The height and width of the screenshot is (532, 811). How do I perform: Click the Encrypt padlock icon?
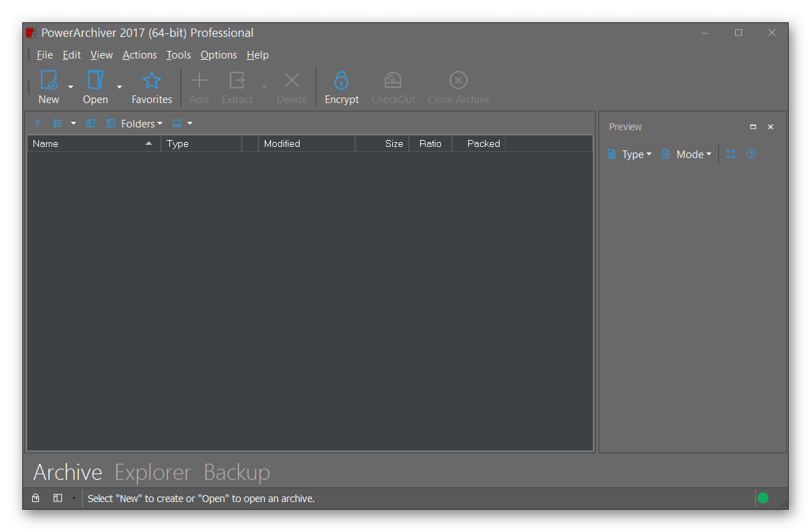click(341, 81)
